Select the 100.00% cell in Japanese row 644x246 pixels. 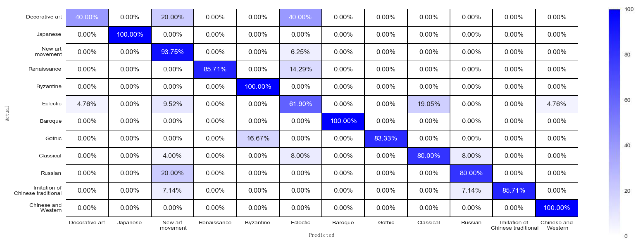click(x=130, y=34)
